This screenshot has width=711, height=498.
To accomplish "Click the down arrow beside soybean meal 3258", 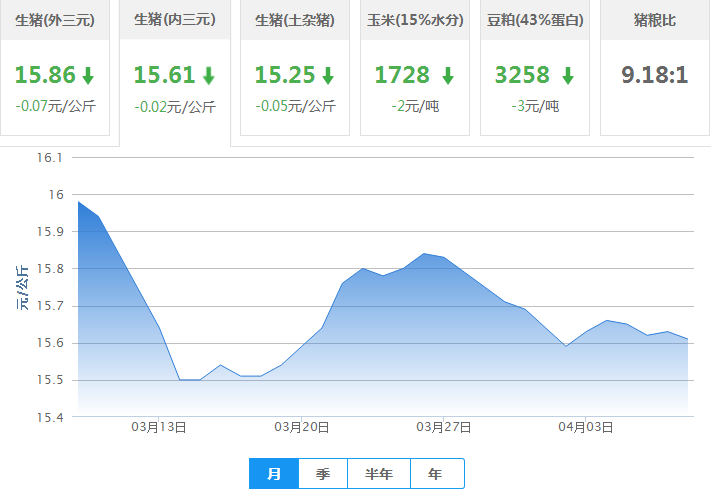I will click(x=568, y=76).
